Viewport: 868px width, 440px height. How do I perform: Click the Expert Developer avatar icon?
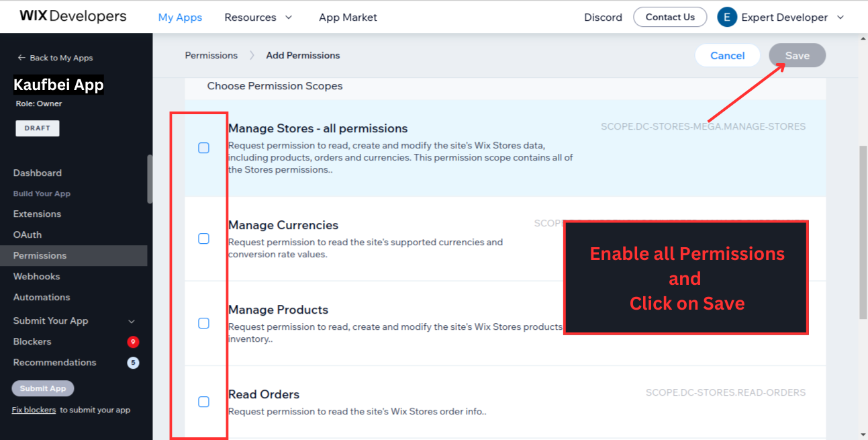coord(727,17)
